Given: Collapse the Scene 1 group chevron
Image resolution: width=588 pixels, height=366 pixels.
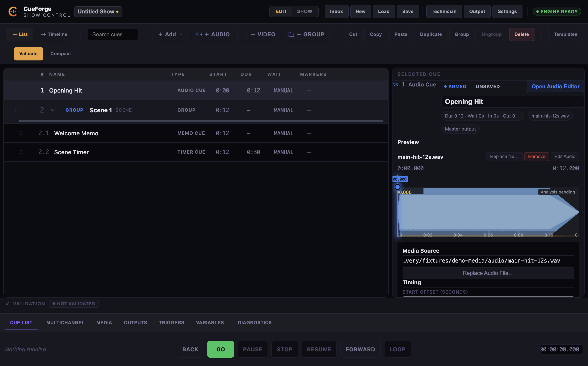Looking at the screenshot, I should (x=53, y=110).
